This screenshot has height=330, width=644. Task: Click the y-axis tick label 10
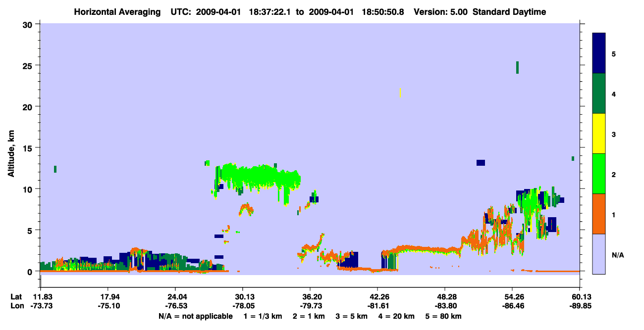click(x=29, y=189)
